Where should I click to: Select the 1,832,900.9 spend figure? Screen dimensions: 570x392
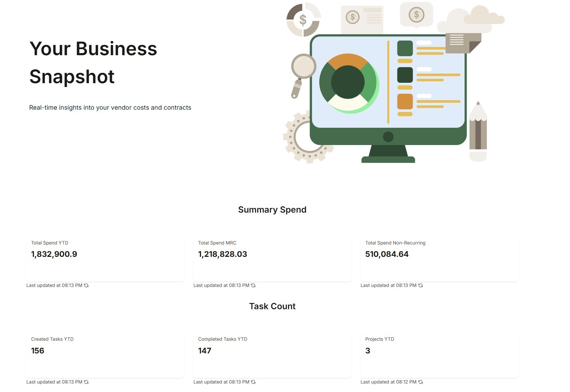(54, 254)
